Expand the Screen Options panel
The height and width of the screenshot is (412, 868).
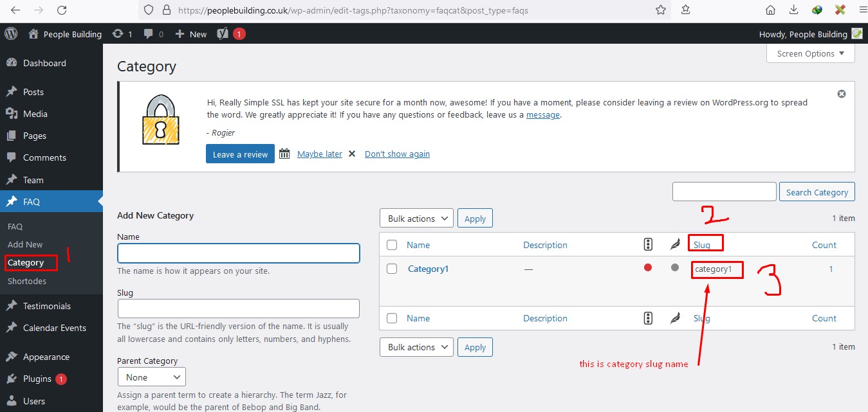pyautogui.click(x=811, y=54)
